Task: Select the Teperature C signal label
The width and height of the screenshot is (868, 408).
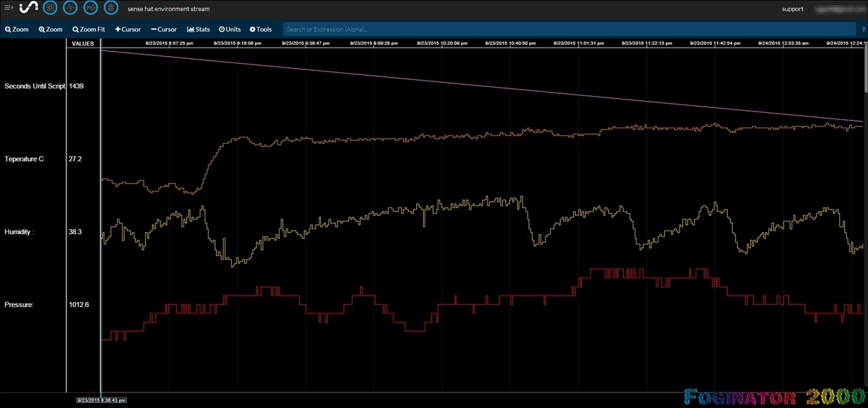Action: (x=24, y=159)
